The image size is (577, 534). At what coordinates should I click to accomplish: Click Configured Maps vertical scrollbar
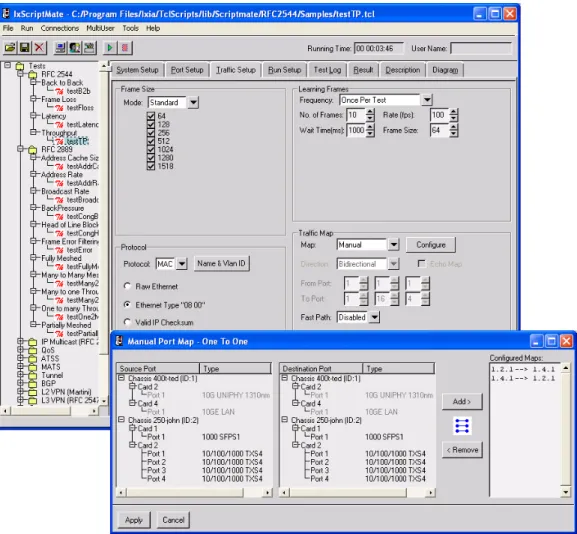(x=566, y=430)
